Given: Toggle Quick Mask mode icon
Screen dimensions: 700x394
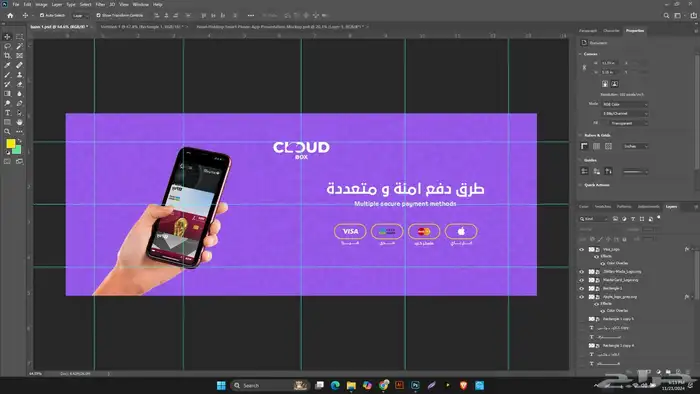Looking at the screenshot, I should (7, 162).
